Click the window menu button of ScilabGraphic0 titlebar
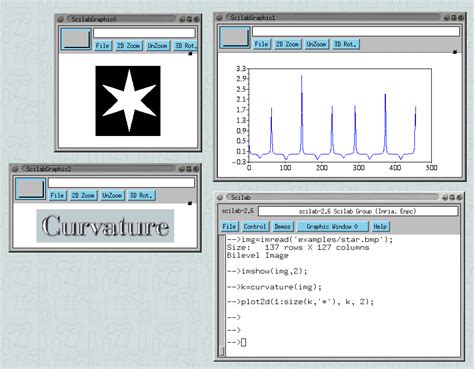 coord(61,19)
